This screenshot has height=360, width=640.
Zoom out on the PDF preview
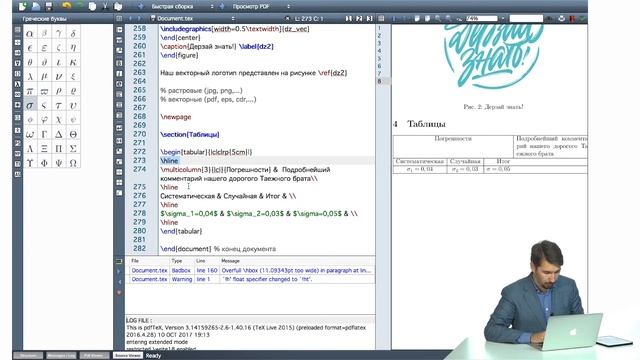[448, 18]
